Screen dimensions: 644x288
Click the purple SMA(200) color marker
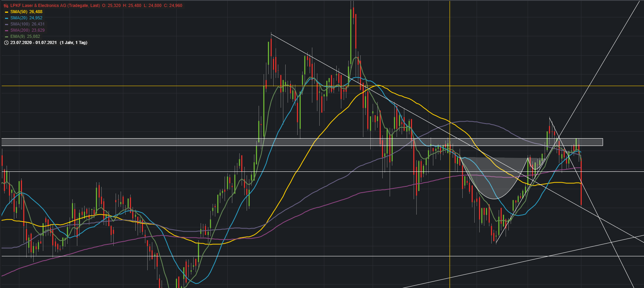pyautogui.click(x=7, y=30)
